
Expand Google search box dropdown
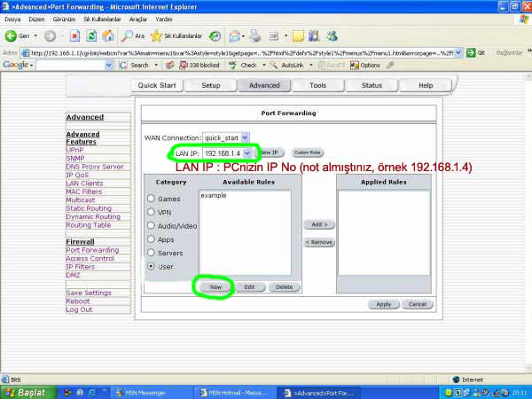pyautogui.click(x=108, y=65)
